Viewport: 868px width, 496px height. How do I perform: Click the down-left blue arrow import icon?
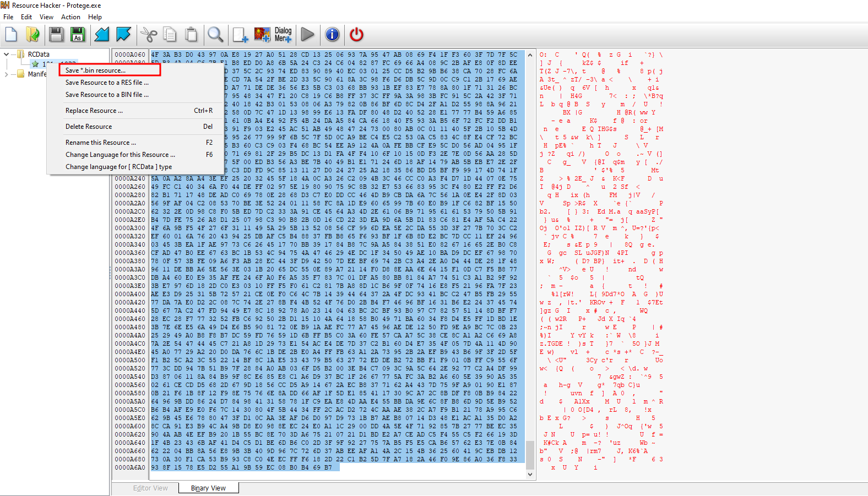tap(102, 35)
